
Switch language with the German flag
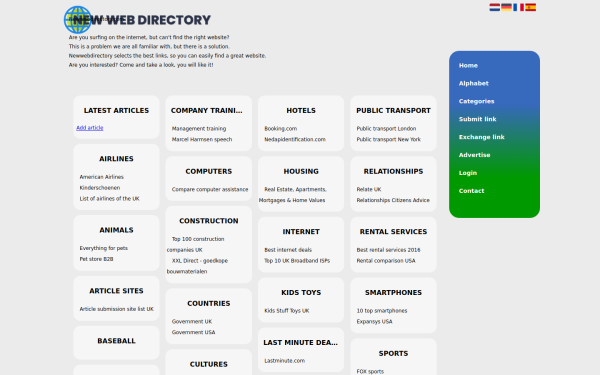coord(506,7)
